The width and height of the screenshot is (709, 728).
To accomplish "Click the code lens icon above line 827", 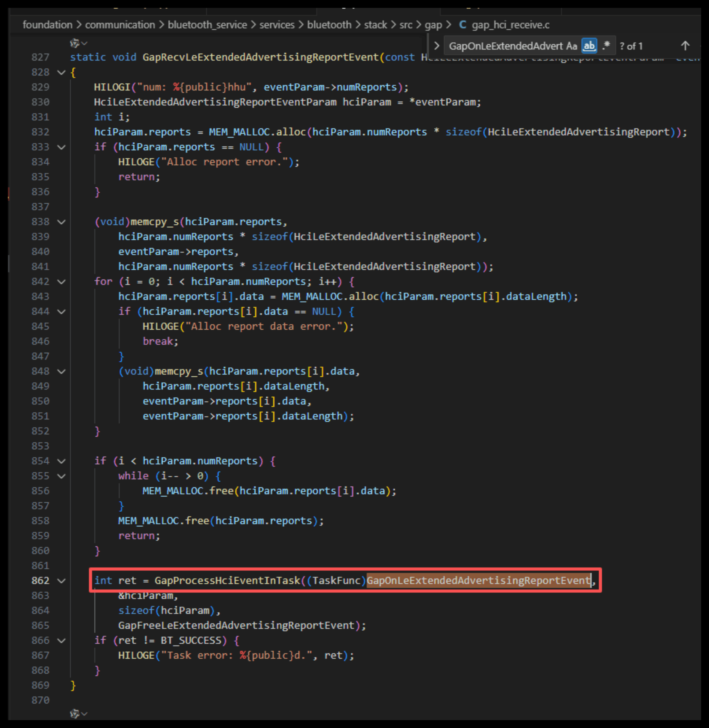I will coord(75,43).
